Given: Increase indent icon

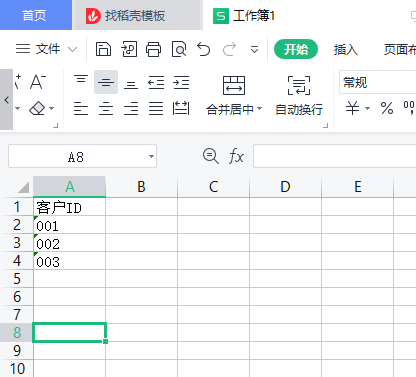Looking at the screenshot, I should 181,82.
